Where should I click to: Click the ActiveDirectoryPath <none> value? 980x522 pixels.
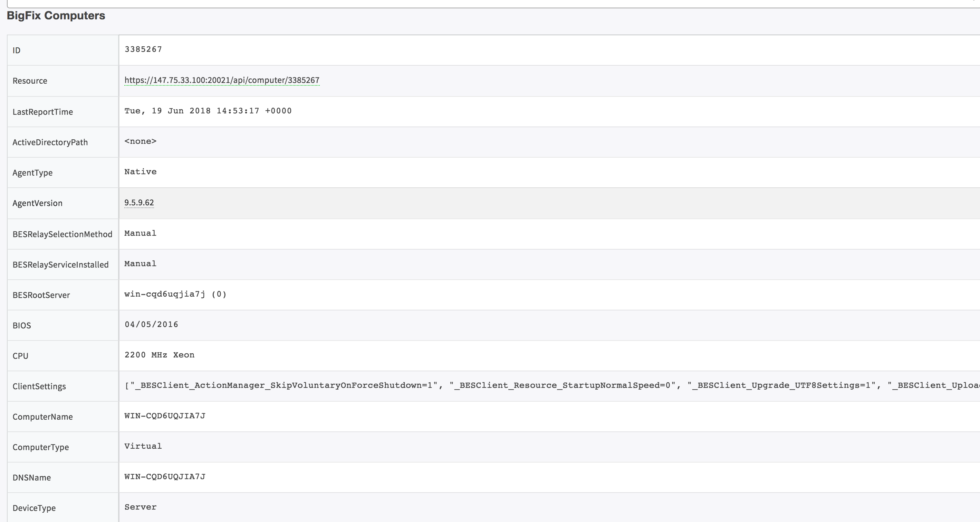point(141,141)
